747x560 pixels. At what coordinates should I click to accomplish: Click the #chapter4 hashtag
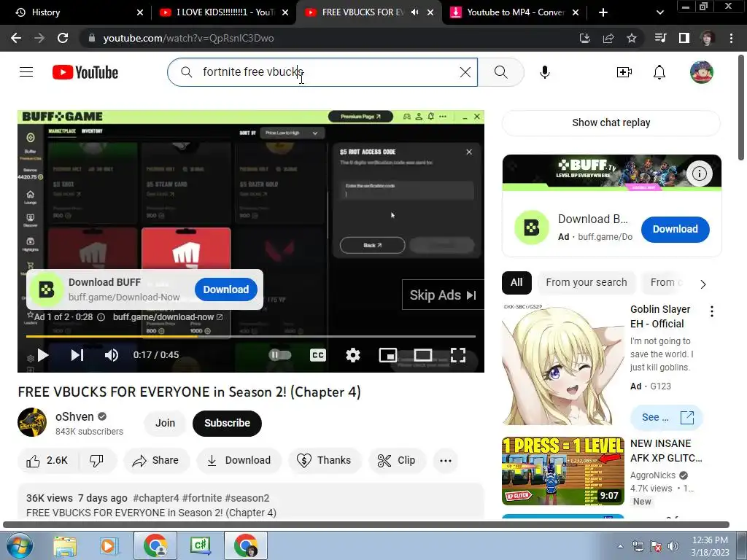(x=156, y=498)
